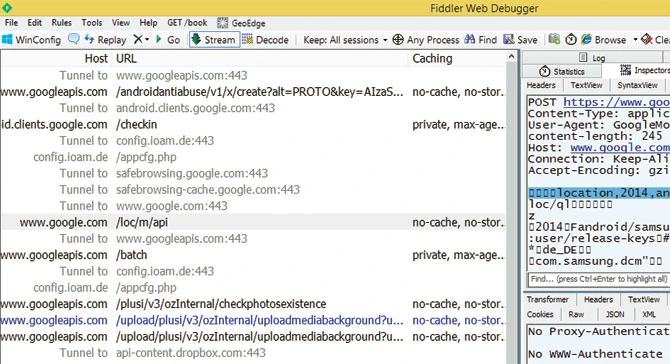
Task: Click the session list scrollbar up arrow
Action: pyautogui.click(x=511, y=56)
